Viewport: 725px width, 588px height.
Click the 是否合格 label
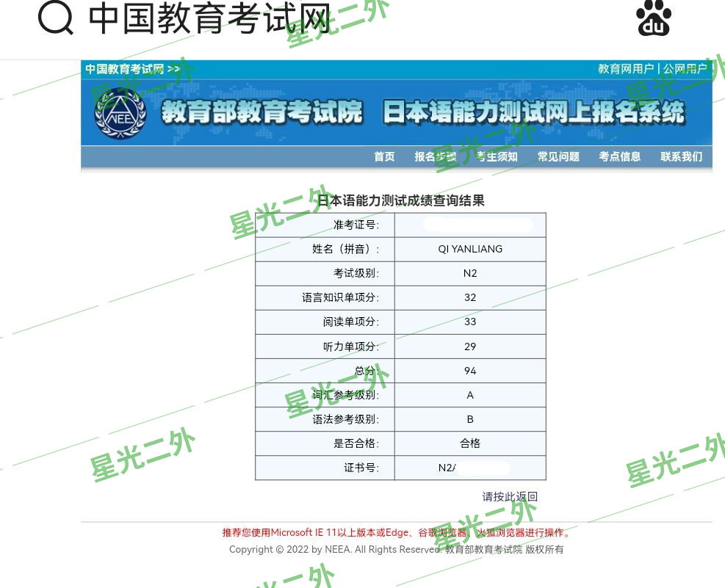pos(356,443)
